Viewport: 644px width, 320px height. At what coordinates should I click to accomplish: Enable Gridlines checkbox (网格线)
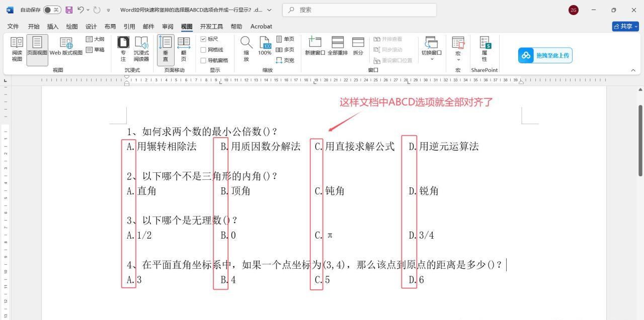[x=203, y=50]
